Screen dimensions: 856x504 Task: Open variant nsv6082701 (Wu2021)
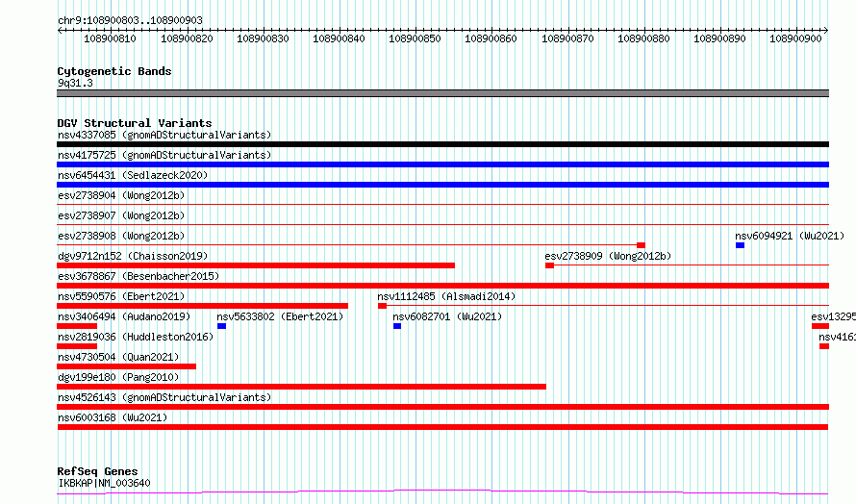point(447,316)
